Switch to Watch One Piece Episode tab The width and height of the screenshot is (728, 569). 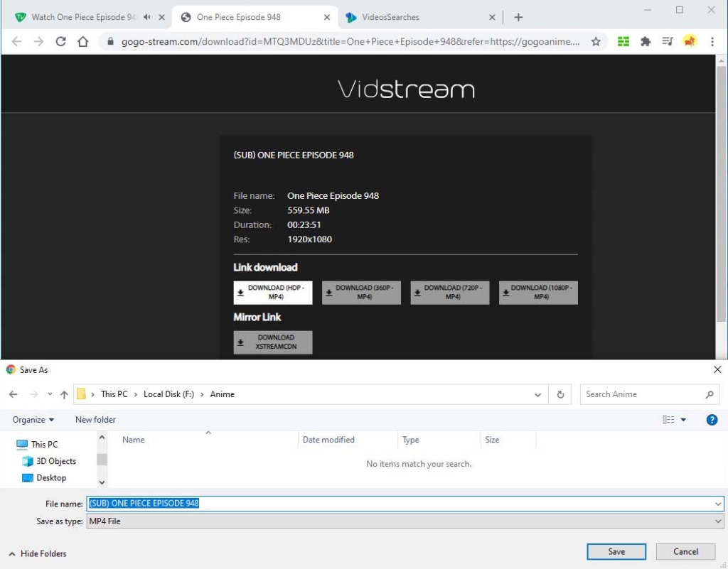click(84, 17)
